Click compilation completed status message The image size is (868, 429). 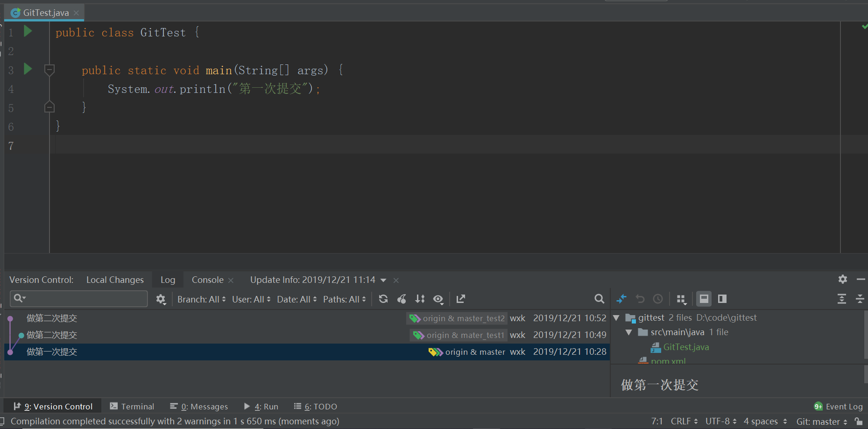pos(175,422)
